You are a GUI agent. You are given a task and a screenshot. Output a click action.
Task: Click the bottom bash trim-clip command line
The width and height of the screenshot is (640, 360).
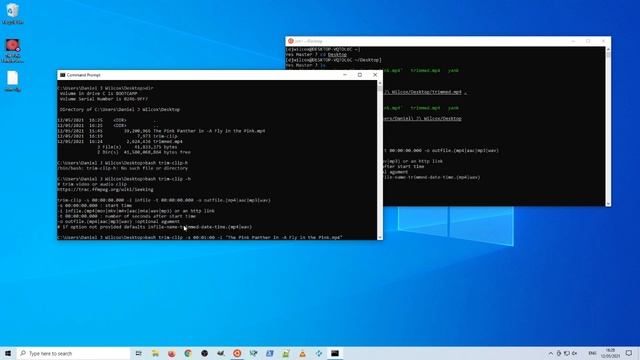point(200,237)
